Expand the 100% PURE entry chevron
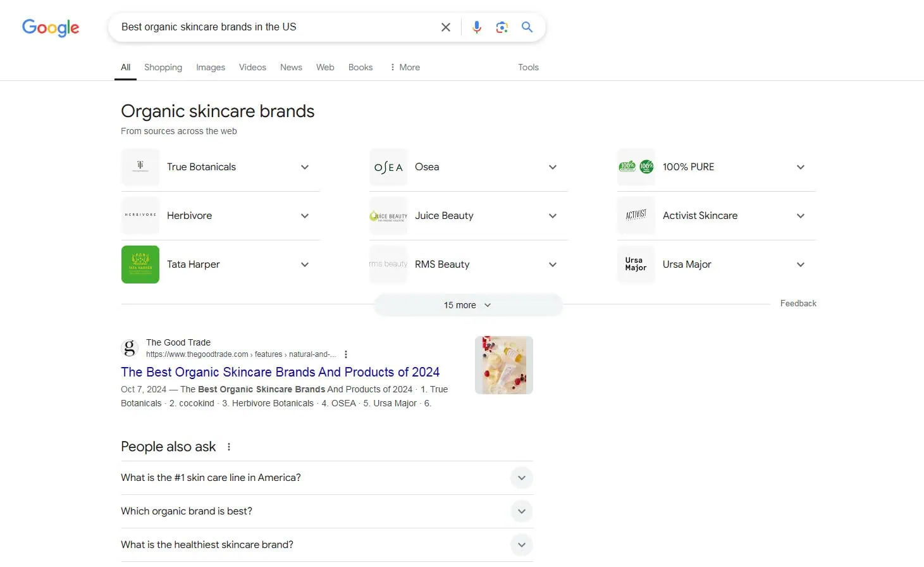This screenshot has width=924, height=567. pos(801,167)
